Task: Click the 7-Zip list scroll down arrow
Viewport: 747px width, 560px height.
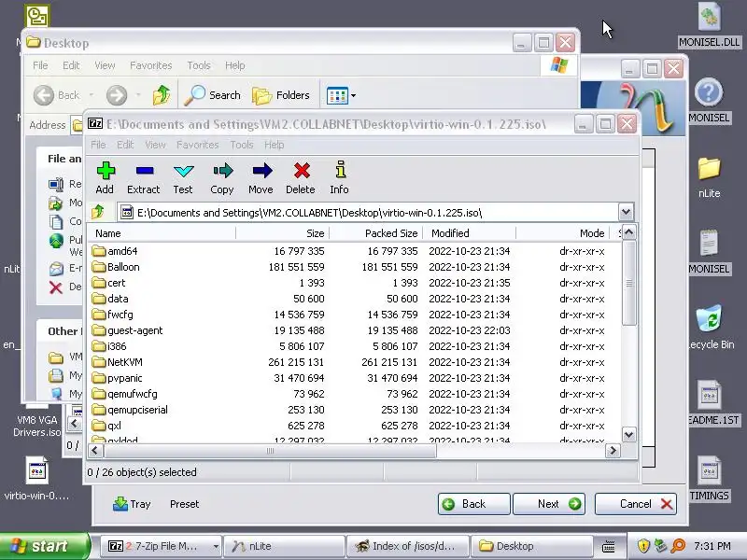Action: [628, 434]
